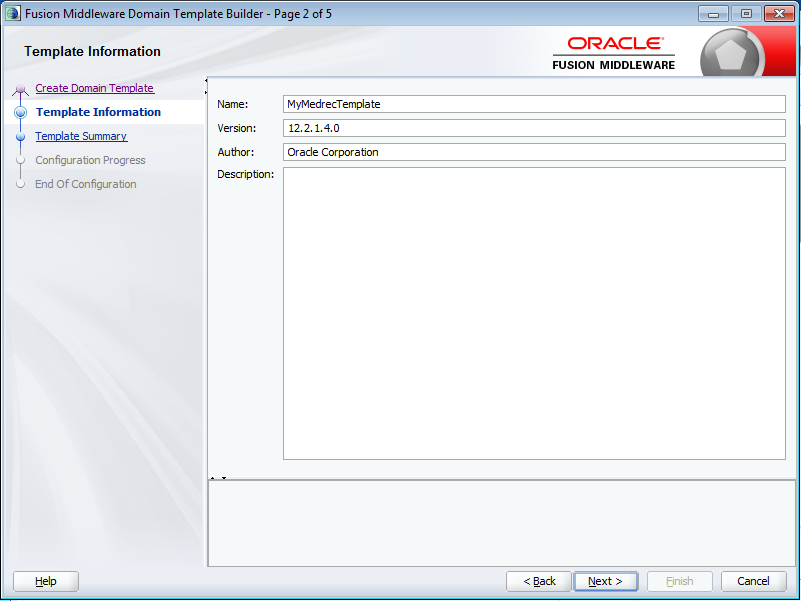
Task: Focus the Version field showing 12.2.1.4.0
Action: (x=534, y=128)
